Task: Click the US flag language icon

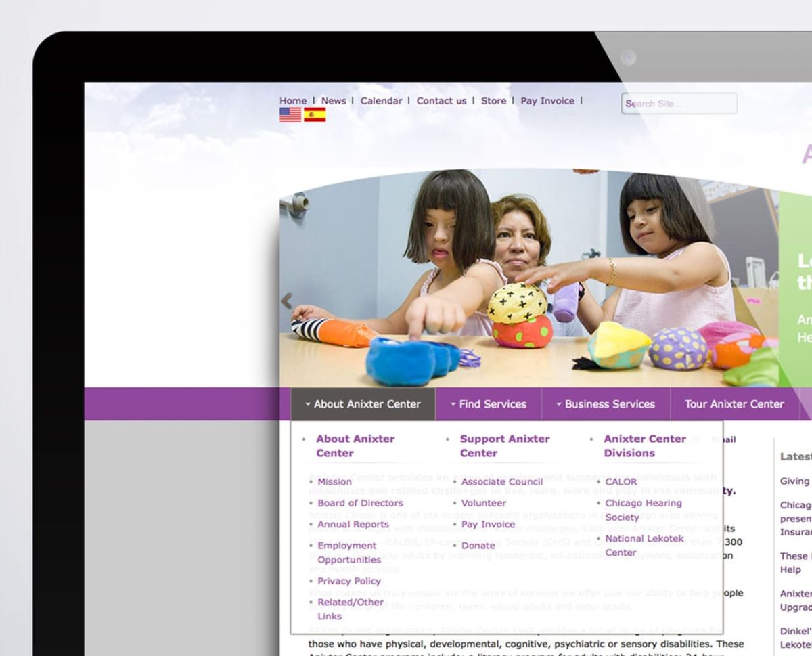Action: click(x=290, y=114)
